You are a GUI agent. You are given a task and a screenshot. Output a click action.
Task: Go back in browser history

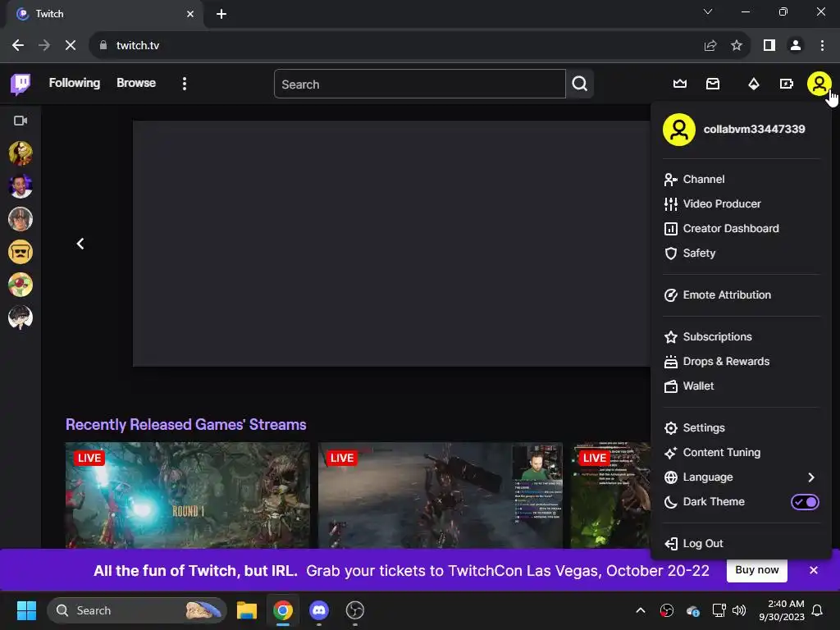[x=18, y=46]
